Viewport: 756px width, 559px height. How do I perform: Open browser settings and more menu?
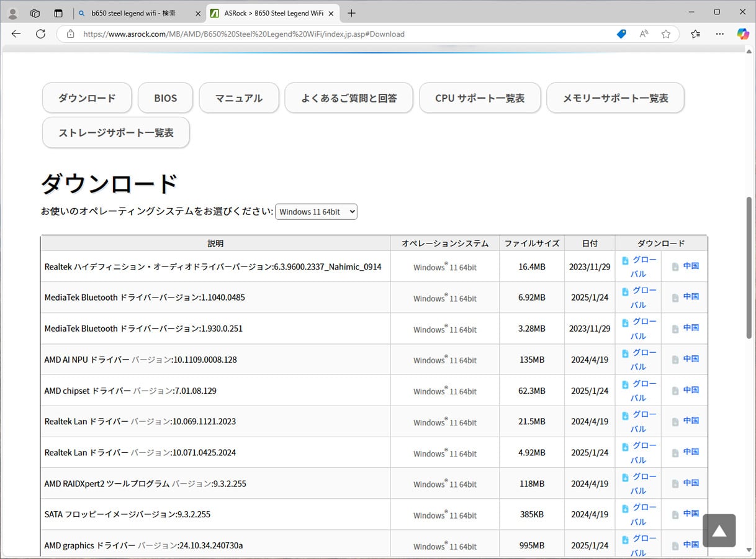(x=719, y=34)
